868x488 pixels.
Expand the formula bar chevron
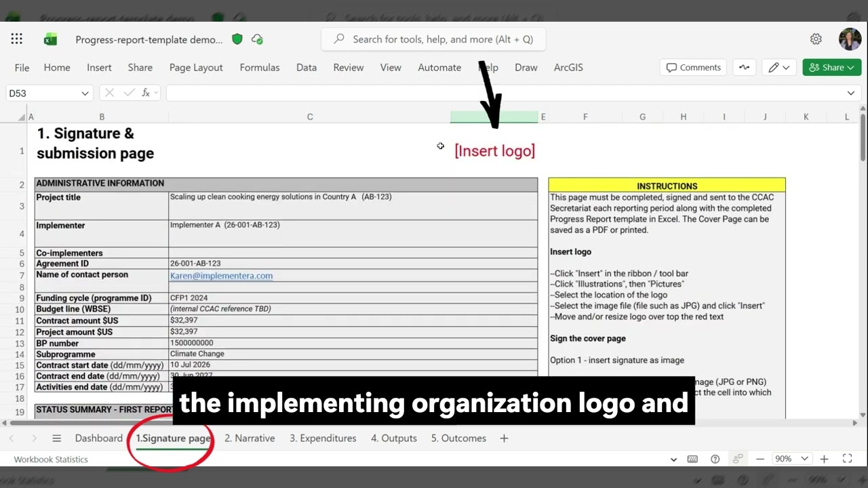pos(851,93)
